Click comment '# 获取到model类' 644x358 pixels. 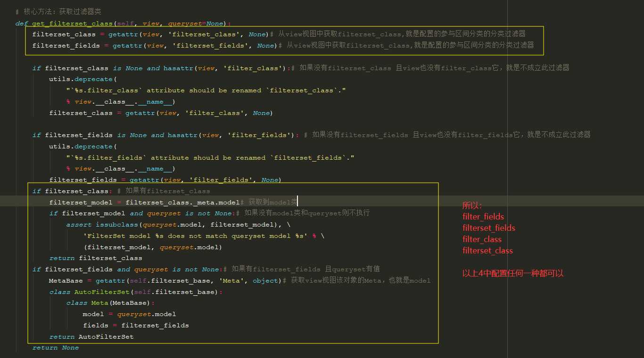coord(269,203)
